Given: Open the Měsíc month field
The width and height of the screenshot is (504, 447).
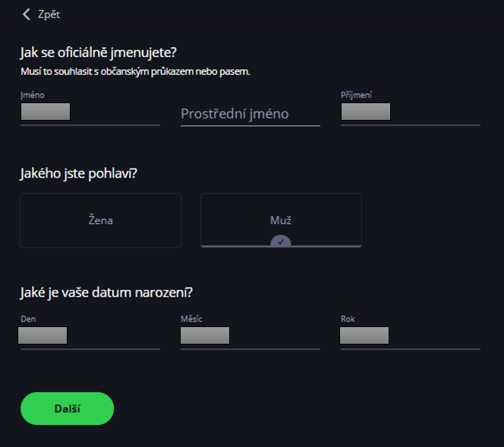Looking at the screenshot, I should [250, 336].
